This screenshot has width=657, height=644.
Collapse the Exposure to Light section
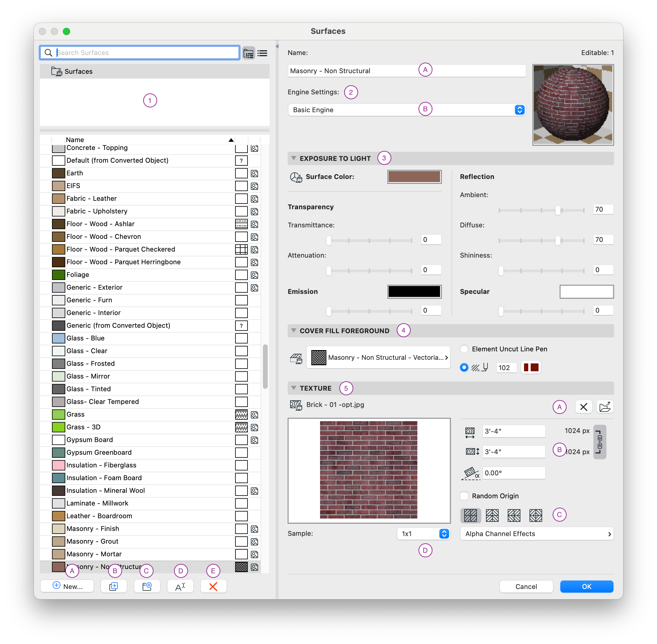click(x=293, y=158)
